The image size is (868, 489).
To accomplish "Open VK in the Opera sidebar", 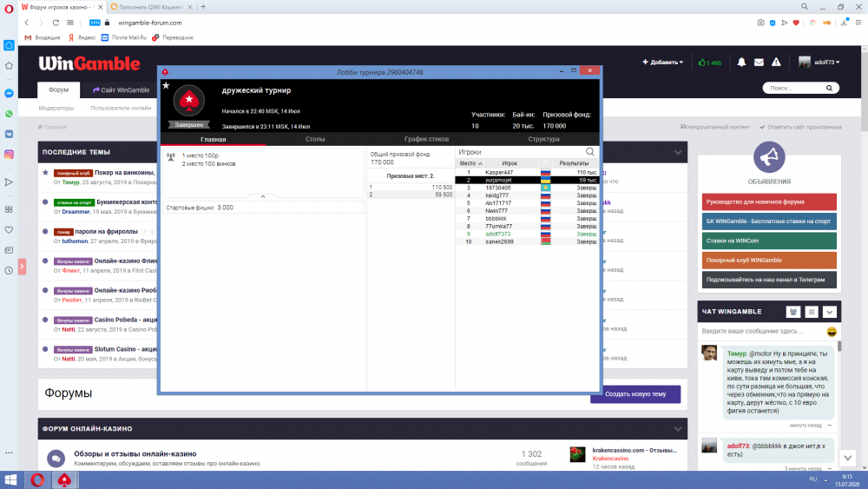I will coord(9,134).
